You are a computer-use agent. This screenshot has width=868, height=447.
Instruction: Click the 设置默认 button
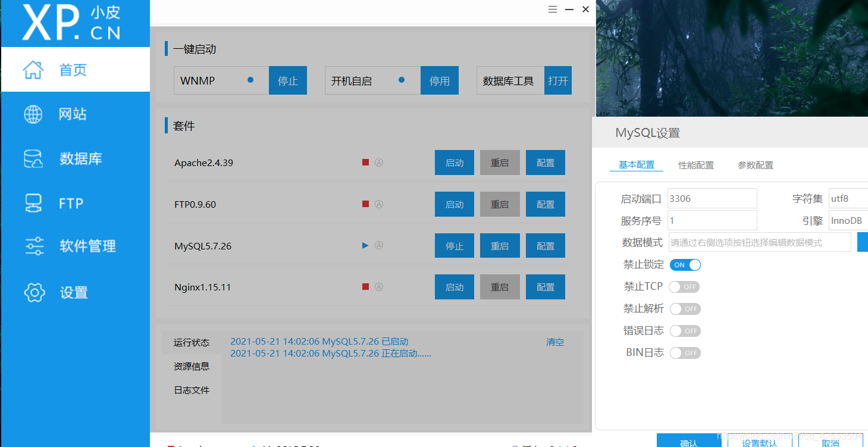pyautogui.click(x=760, y=440)
